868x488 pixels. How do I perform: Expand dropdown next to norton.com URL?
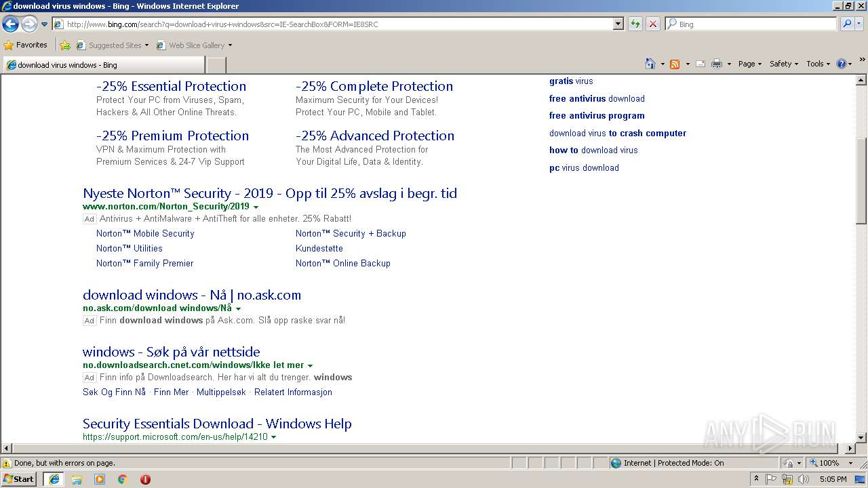256,207
